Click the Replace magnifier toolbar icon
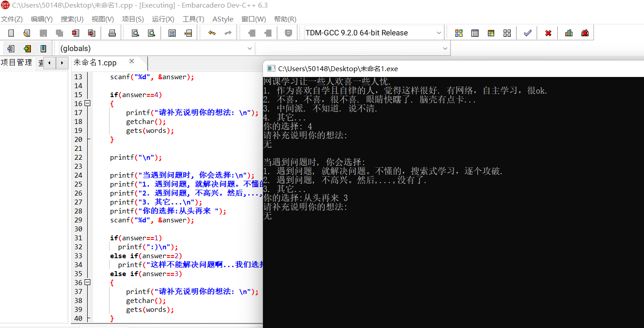The image size is (644, 328). pyautogui.click(x=152, y=33)
